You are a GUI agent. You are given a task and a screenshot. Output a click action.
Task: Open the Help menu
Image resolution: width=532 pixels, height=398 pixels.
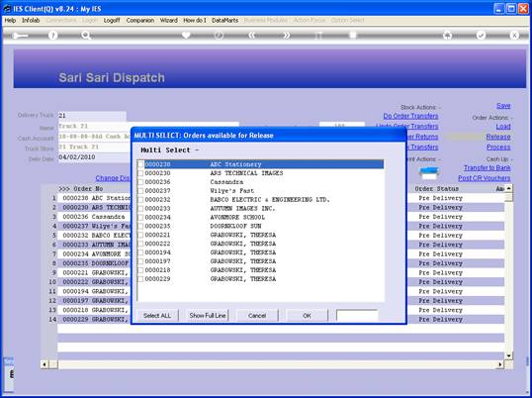click(x=10, y=21)
